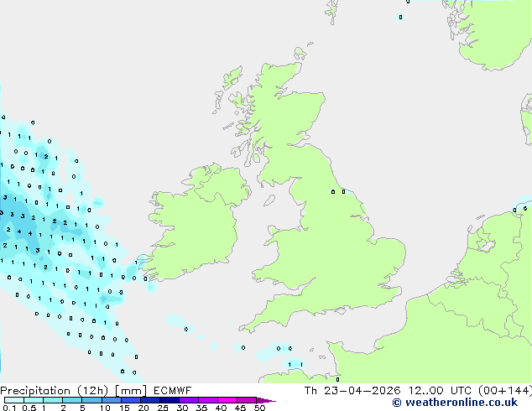
Task: Click the "40" legend scale label
Action: pos(221,408)
